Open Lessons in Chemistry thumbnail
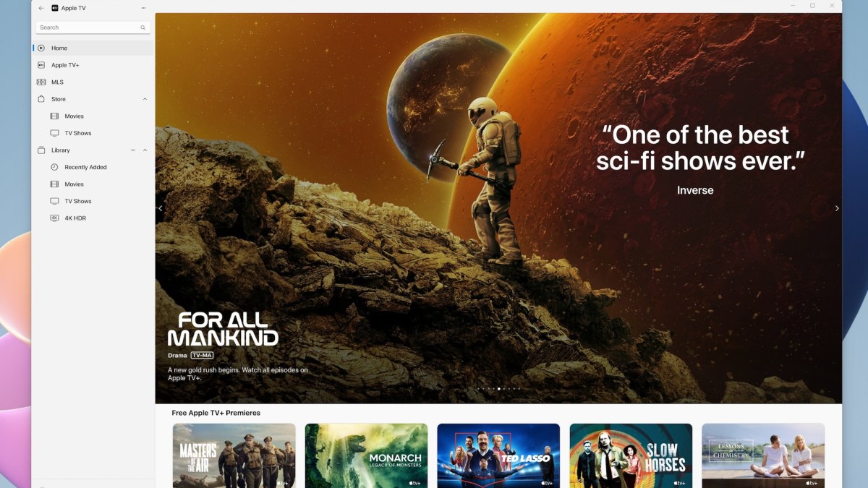868x488 pixels. click(x=763, y=455)
